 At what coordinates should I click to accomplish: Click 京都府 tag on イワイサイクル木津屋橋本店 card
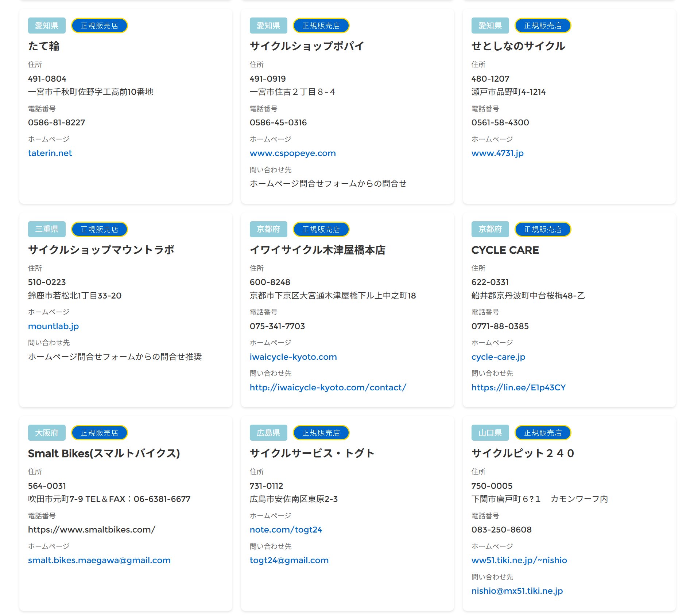(x=268, y=229)
